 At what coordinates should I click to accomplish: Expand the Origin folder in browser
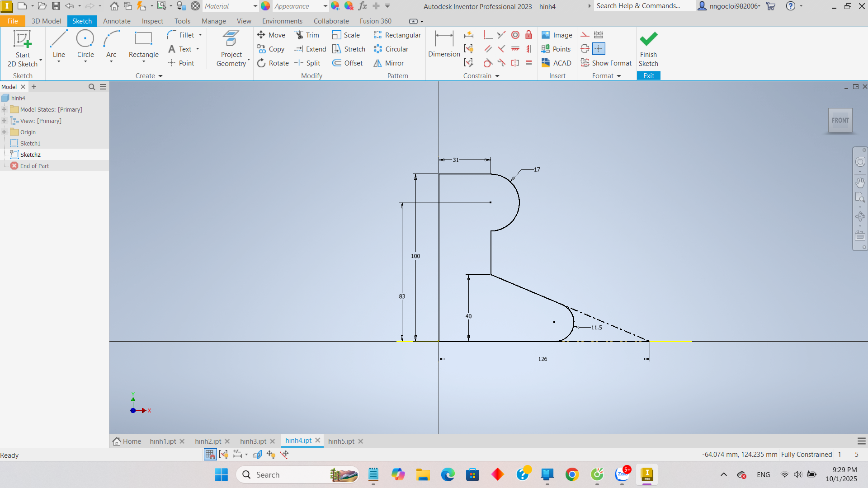tap(4, 132)
